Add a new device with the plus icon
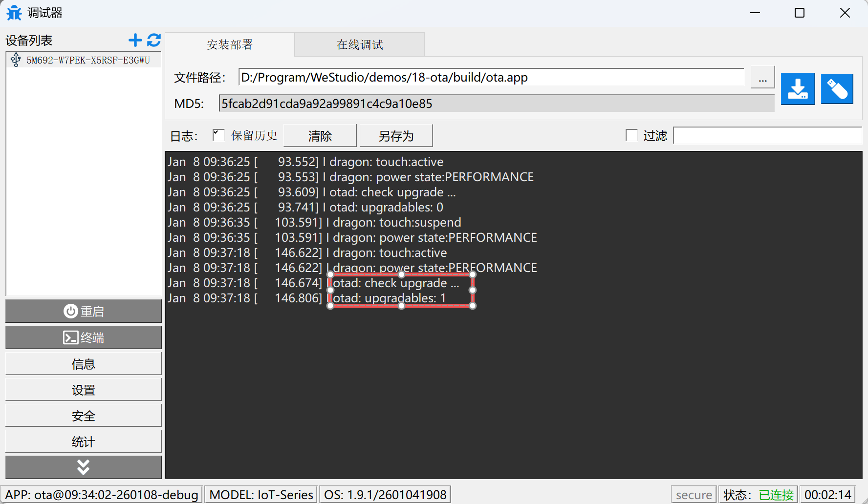Viewport: 868px width, 504px height. tap(135, 40)
